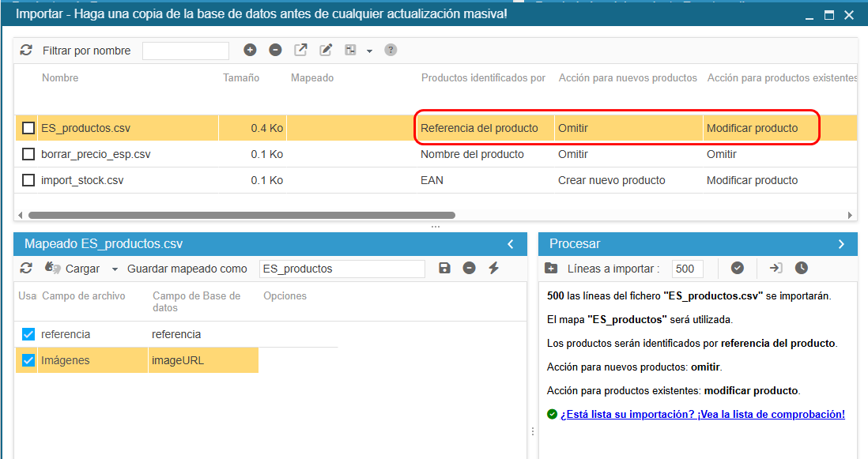Click the Nombre column header

pyautogui.click(x=60, y=78)
